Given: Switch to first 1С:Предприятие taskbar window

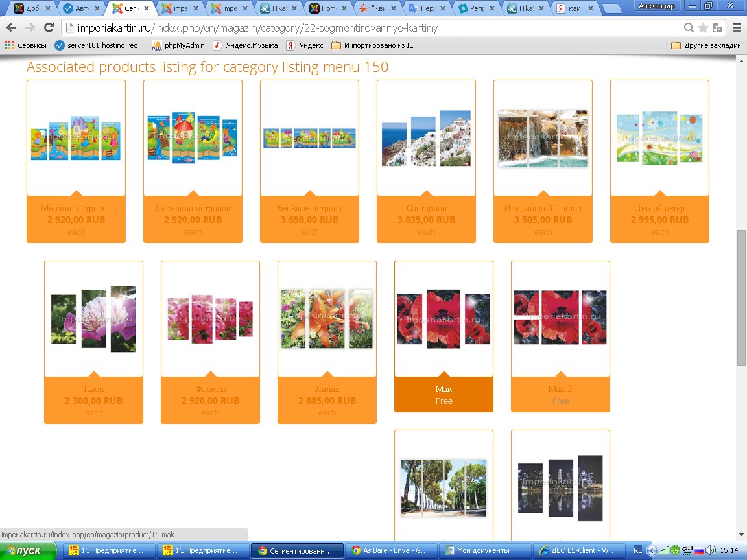Looking at the screenshot, I should click(x=109, y=550).
